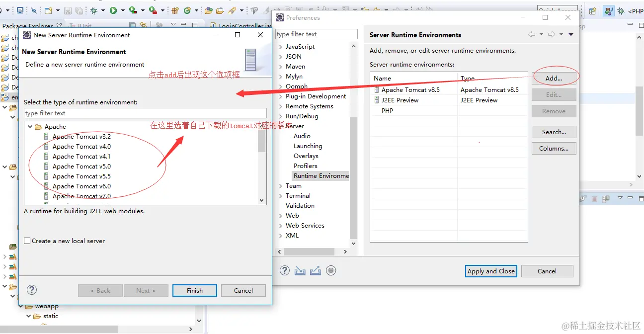Select Apache Tomcat v7.0 in runtime list

(81, 196)
